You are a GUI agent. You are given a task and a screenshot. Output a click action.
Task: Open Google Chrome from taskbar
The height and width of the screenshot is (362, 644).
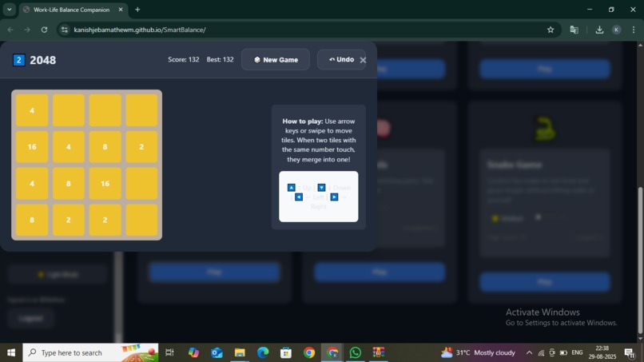tap(309, 352)
